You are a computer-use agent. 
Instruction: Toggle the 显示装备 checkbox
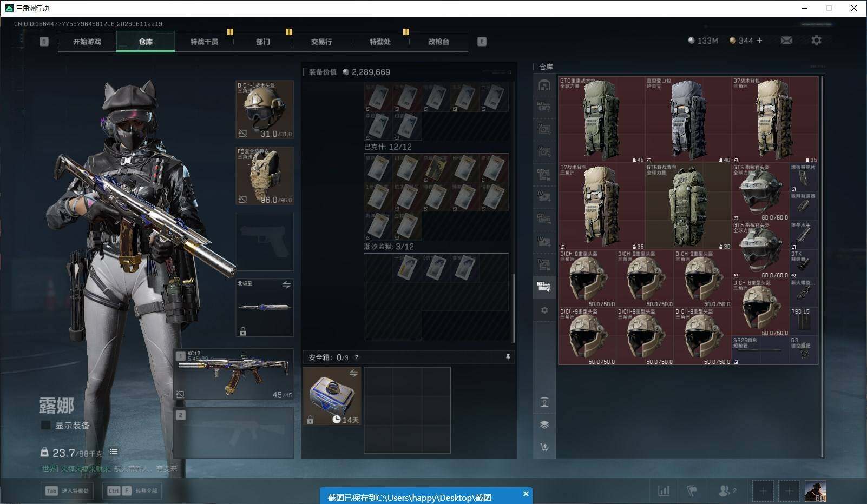point(46,426)
